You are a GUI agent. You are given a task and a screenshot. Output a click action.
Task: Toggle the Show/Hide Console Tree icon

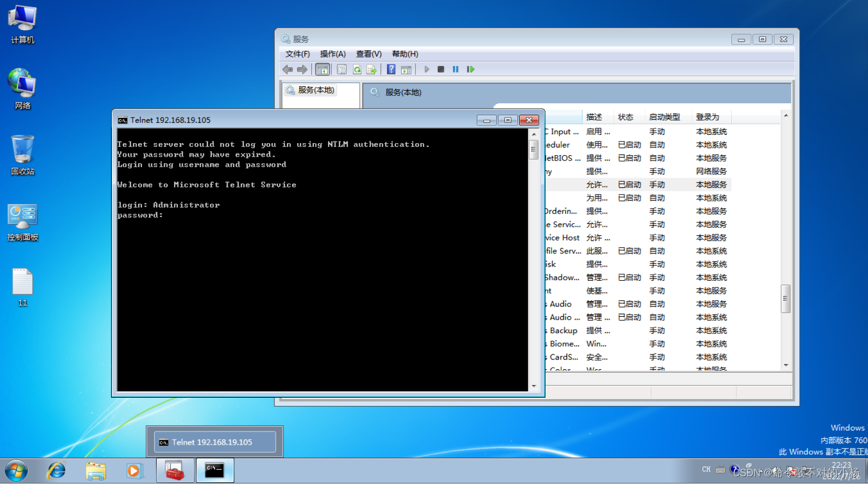(x=323, y=69)
